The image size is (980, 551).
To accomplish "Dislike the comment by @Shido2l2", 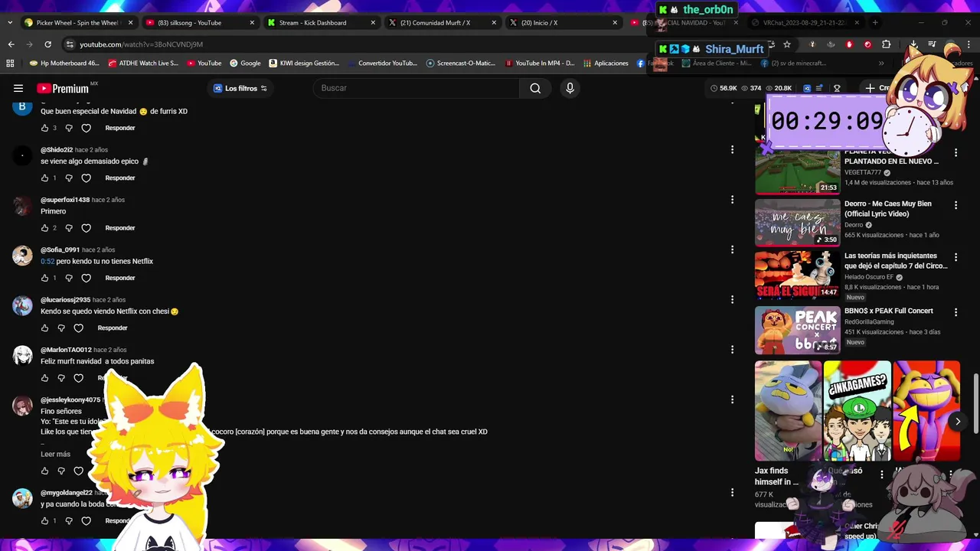I will (x=69, y=178).
